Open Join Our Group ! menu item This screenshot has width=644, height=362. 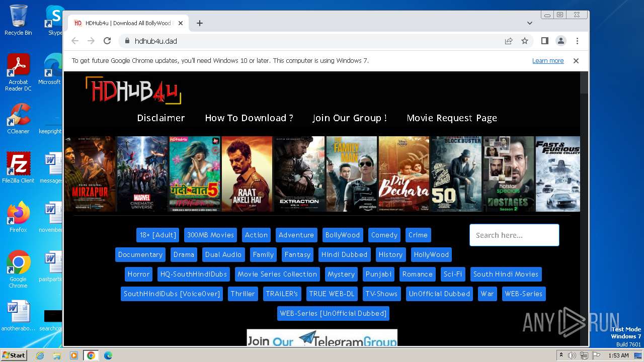tap(350, 118)
